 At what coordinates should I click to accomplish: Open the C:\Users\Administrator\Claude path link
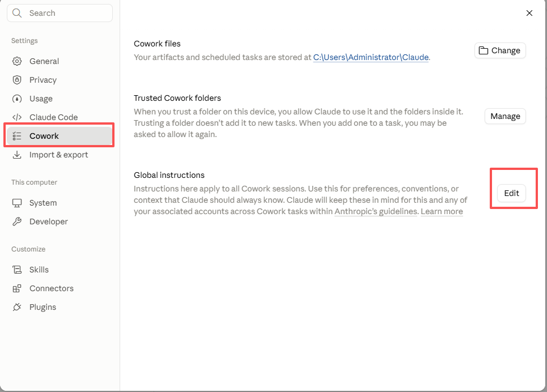coord(371,58)
